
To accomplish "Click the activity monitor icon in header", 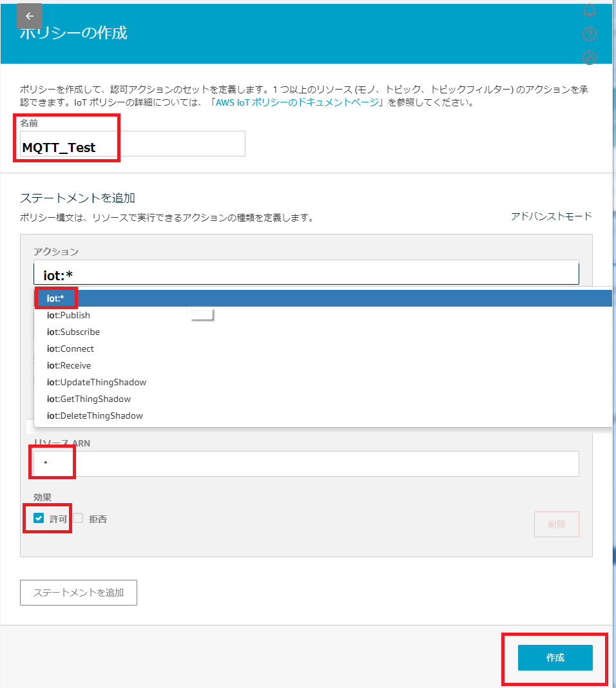I will point(589,57).
